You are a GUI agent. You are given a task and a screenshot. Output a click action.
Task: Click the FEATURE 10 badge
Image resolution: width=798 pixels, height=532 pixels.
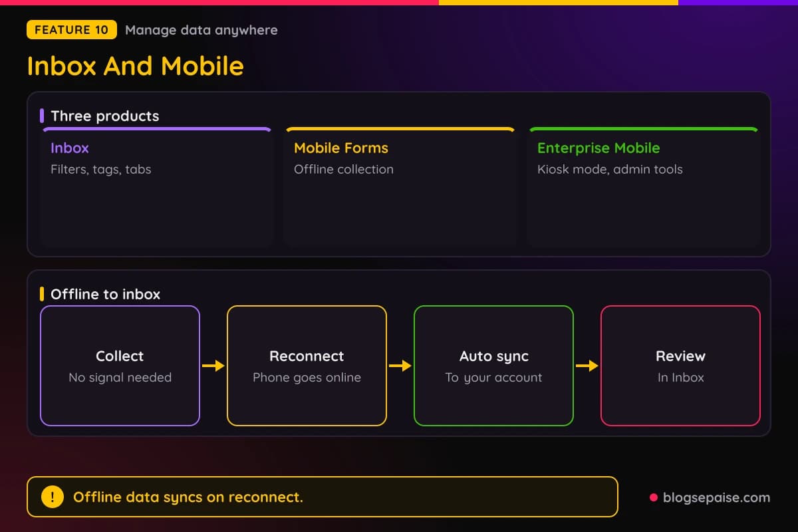click(x=72, y=30)
